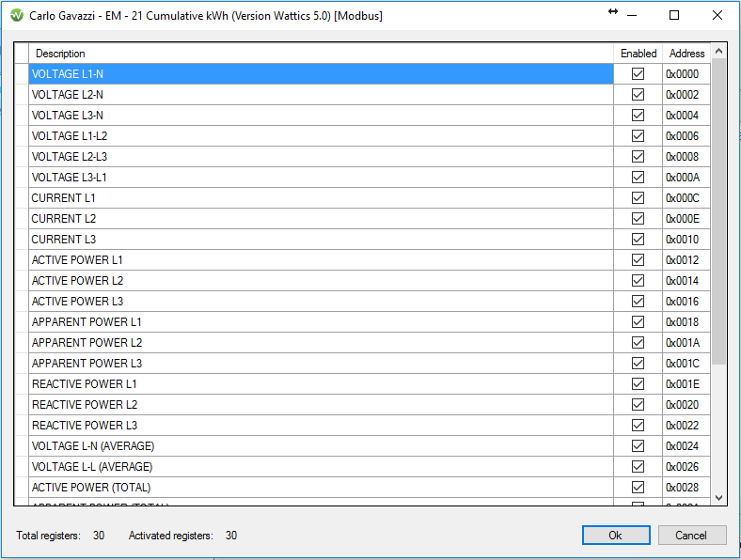The width and height of the screenshot is (741, 560).
Task: Click the Enabled column header
Action: [x=639, y=54]
